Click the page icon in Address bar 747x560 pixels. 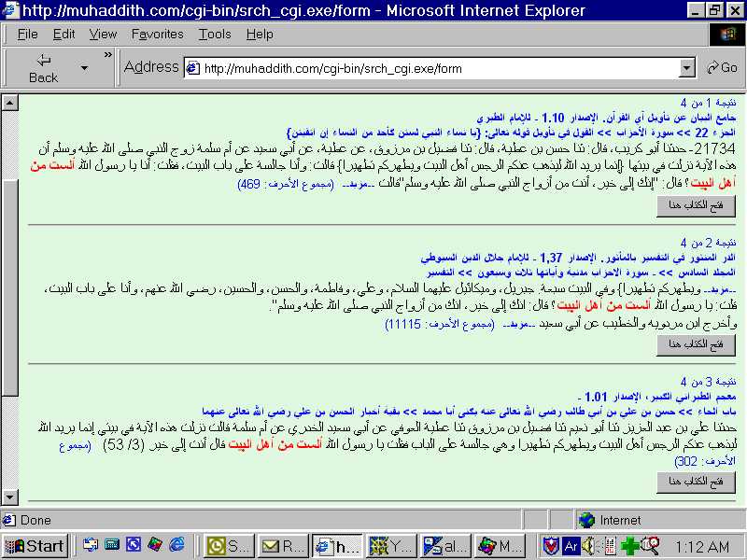coord(193,68)
